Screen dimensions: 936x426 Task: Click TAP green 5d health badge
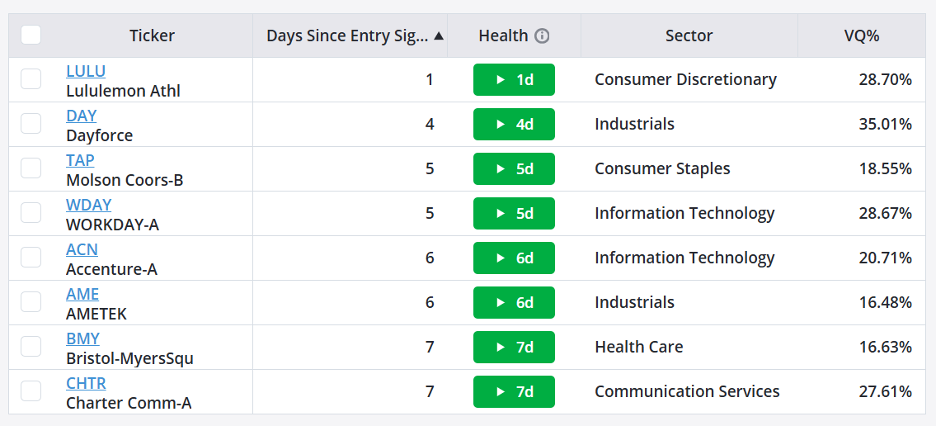click(514, 169)
